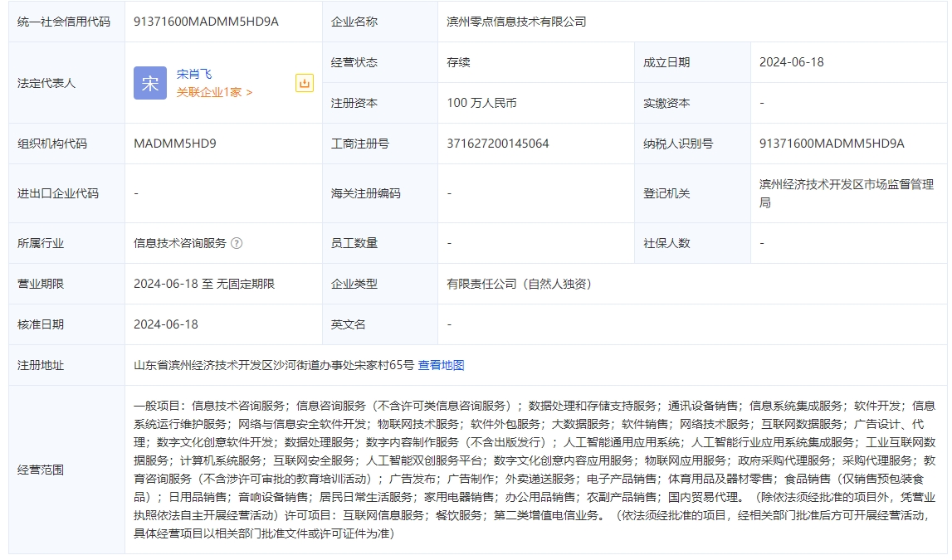Click the 经营状态 value 存续

[x=458, y=62]
